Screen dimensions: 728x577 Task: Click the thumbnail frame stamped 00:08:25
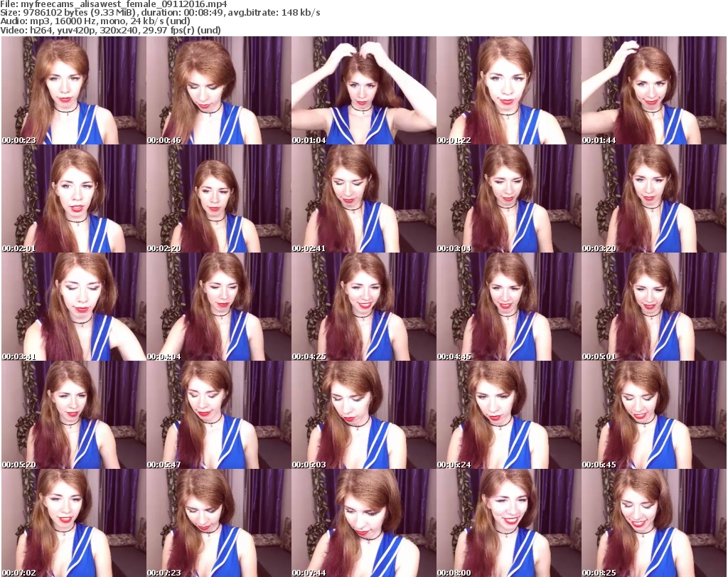point(654,523)
